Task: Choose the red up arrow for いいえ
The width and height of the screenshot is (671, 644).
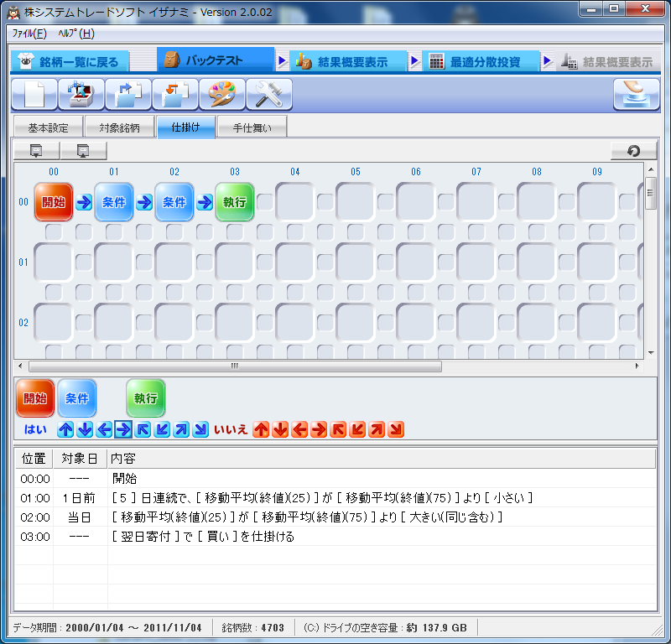Action: point(261,429)
